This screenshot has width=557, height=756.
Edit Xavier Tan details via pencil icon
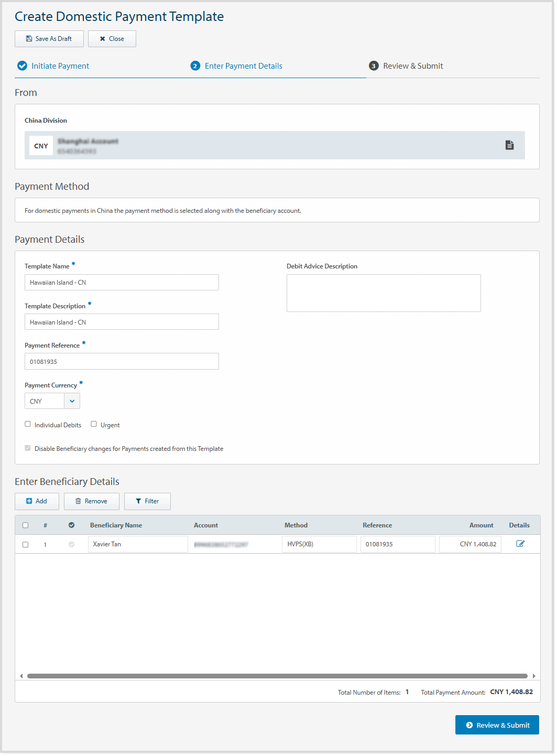[x=520, y=544]
